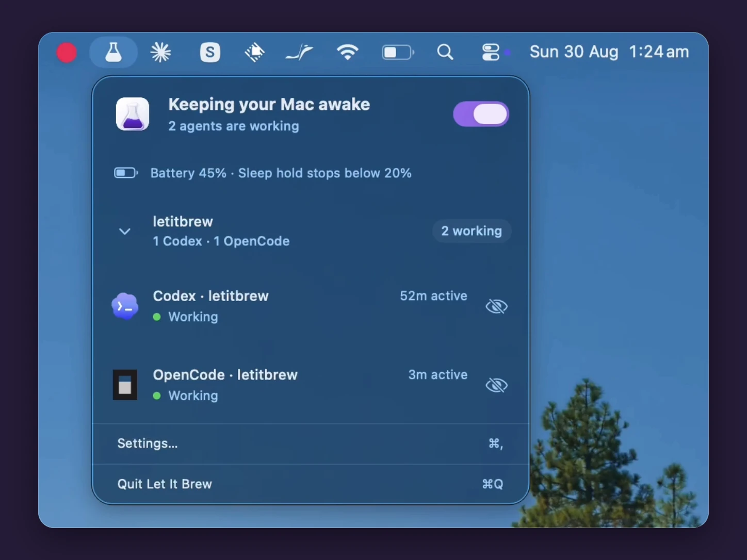Image resolution: width=747 pixels, height=560 pixels.
Task: Open the Settings… menu item
Action: point(311,443)
